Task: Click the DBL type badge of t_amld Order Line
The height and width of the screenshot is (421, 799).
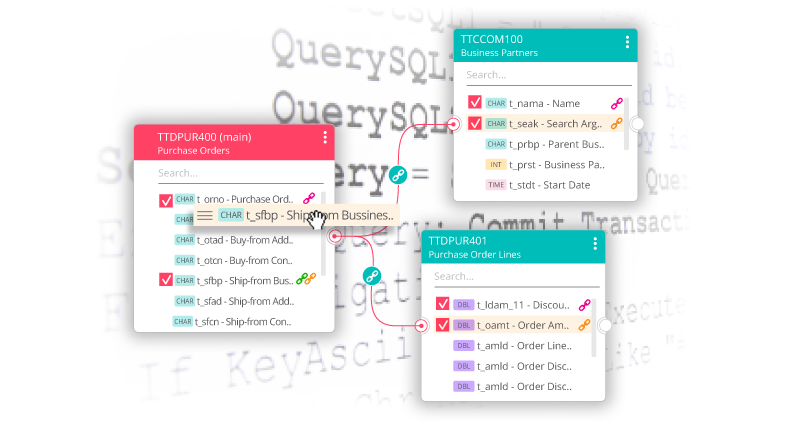Action: point(463,346)
